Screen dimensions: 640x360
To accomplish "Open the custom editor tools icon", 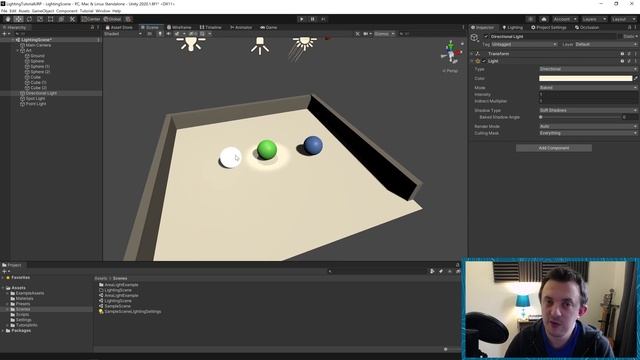I will pyautogui.click(x=72, y=19).
